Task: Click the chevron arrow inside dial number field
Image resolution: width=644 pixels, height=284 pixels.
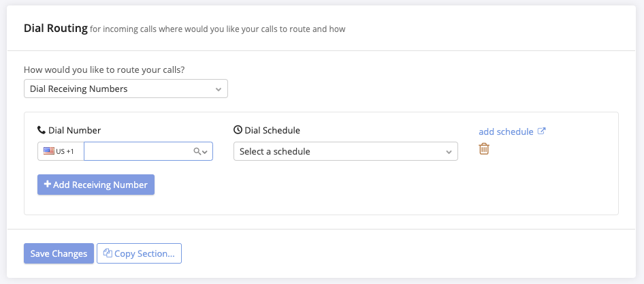Action: coord(205,152)
